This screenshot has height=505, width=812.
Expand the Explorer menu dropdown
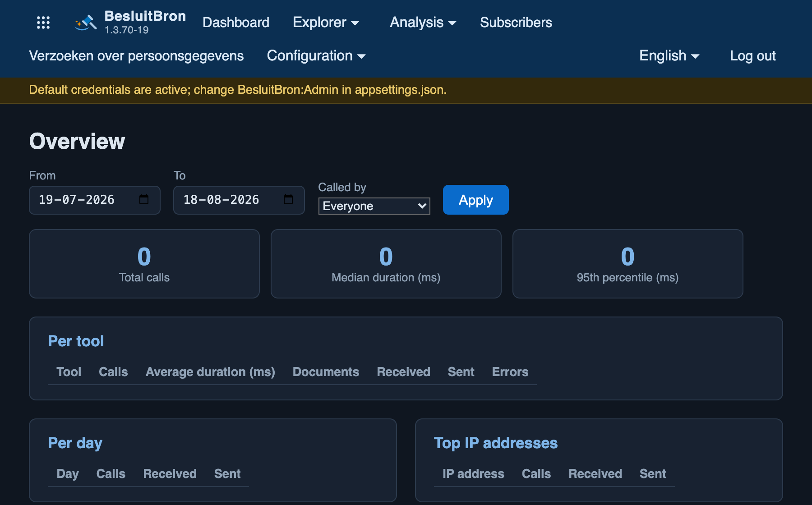326,23
